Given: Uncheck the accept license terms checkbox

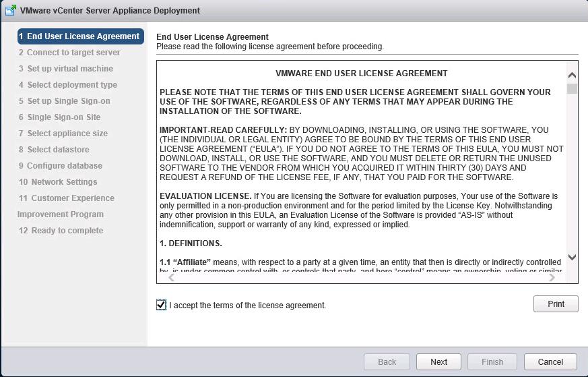Looking at the screenshot, I should tap(161, 305).
